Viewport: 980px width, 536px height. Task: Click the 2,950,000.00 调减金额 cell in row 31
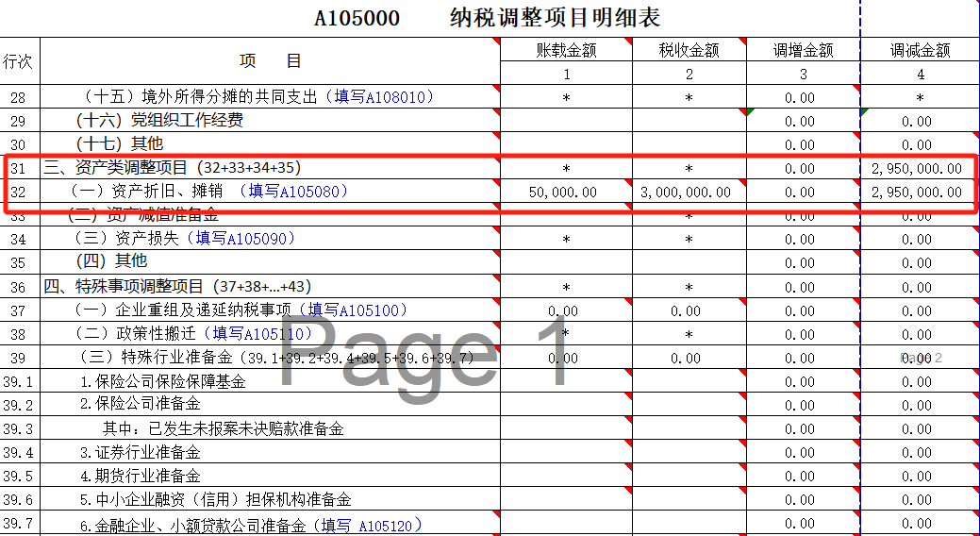pyautogui.click(x=917, y=169)
